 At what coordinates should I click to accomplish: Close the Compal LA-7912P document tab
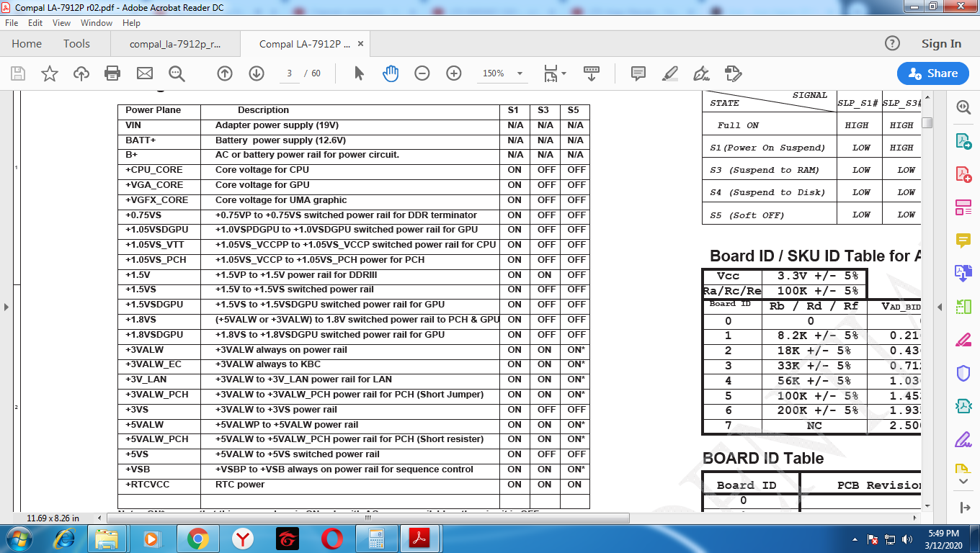[x=360, y=43]
